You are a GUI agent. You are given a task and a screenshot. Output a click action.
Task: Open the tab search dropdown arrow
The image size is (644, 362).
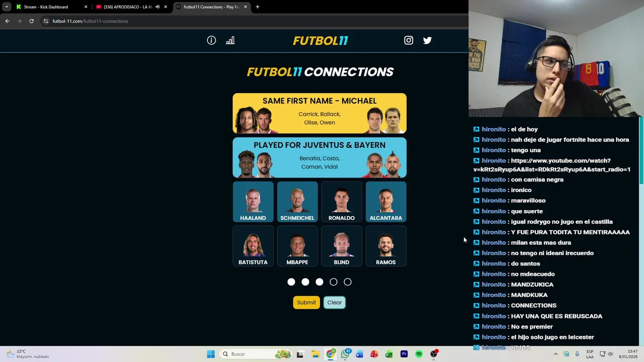7,7
